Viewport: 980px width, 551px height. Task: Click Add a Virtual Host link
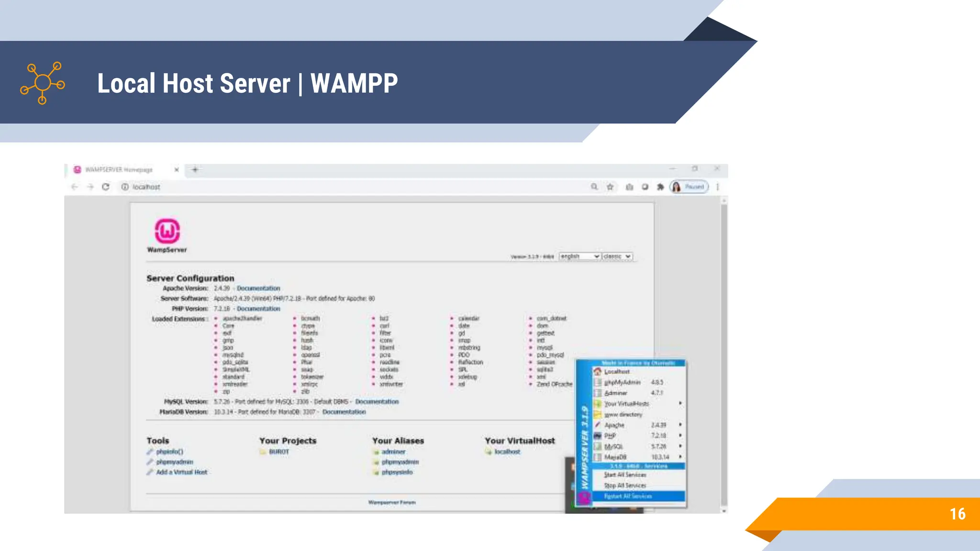(x=181, y=472)
